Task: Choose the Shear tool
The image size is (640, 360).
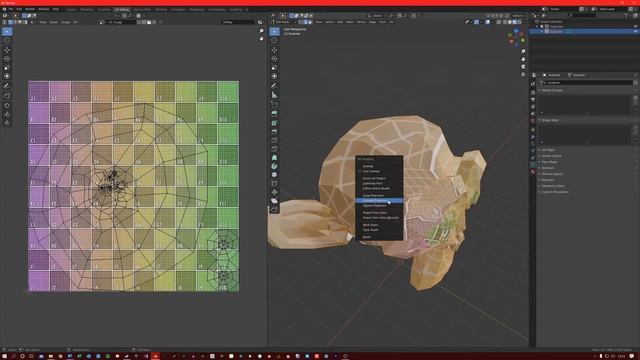Action: pos(274,201)
